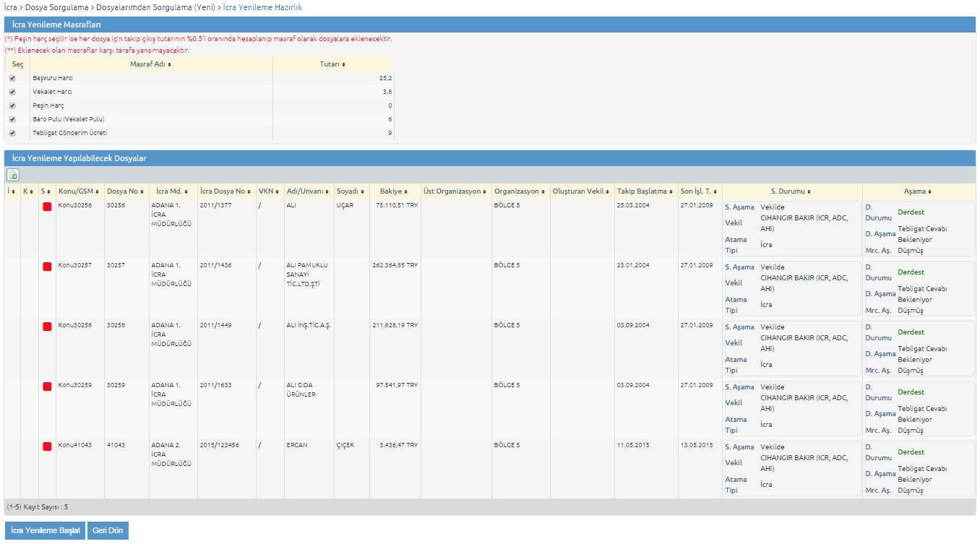Click red status square for Konu30256
Viewport: 980px width, 544px height.
pyautogui.click(x=47, y=207)
